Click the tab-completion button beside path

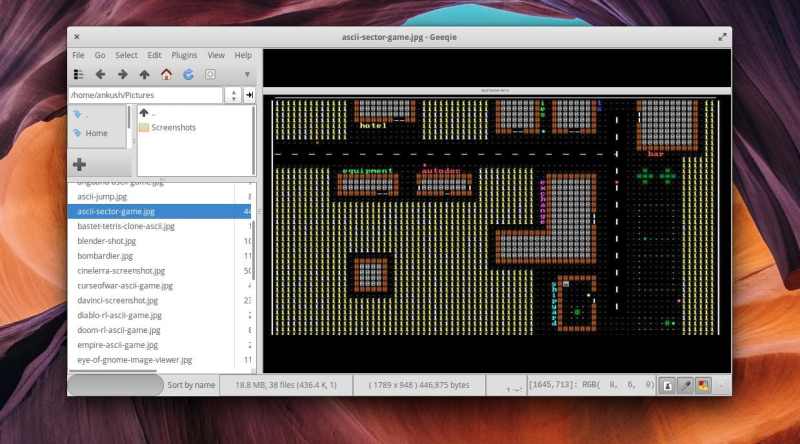[x=249, y=95]
